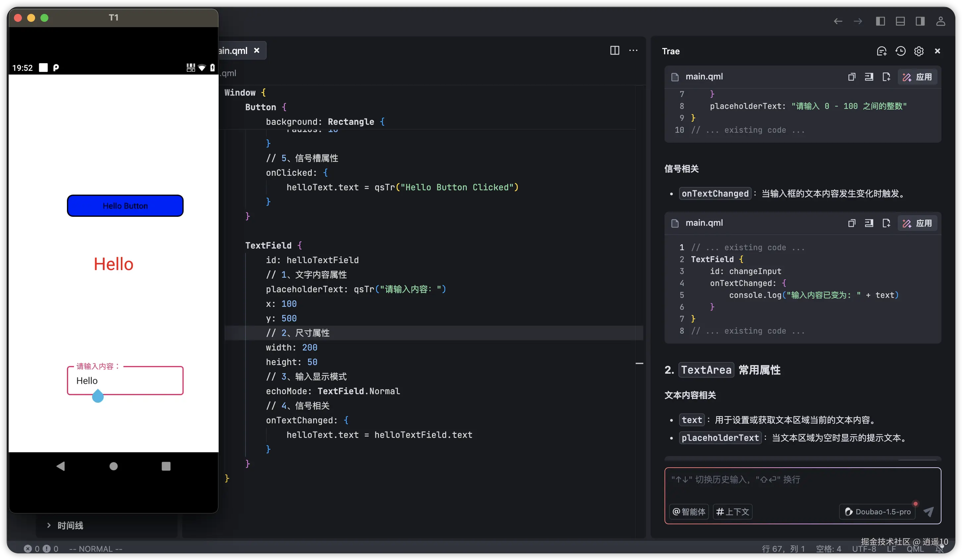
Task: Apply the onTextChanged code snippet
Action: click(917, 223)
